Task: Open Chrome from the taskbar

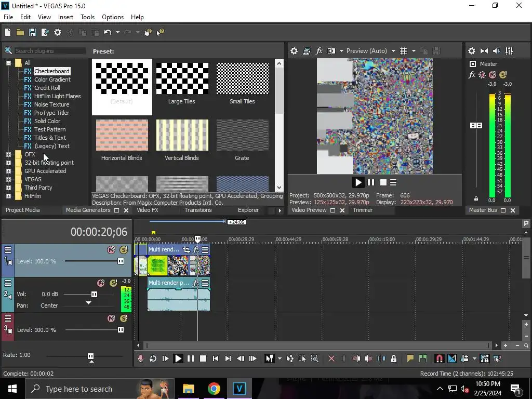Action: click(214, 389)
